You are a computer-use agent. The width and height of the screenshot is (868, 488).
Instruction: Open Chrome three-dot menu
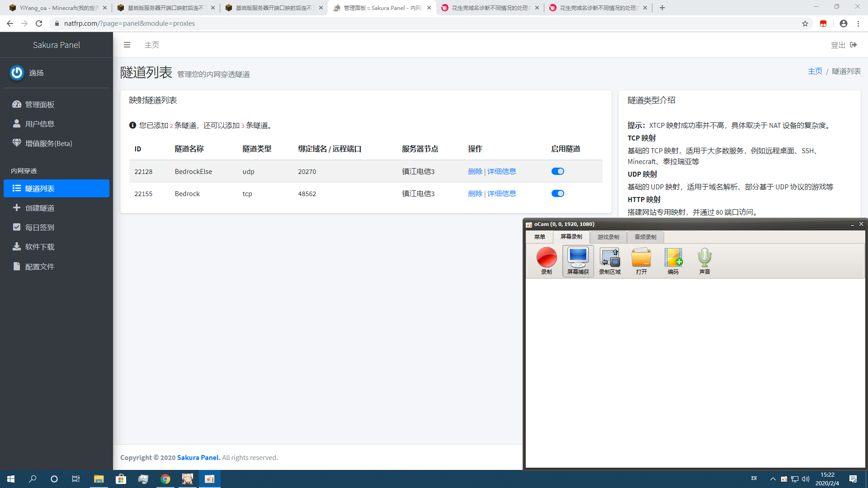(858, 23)
